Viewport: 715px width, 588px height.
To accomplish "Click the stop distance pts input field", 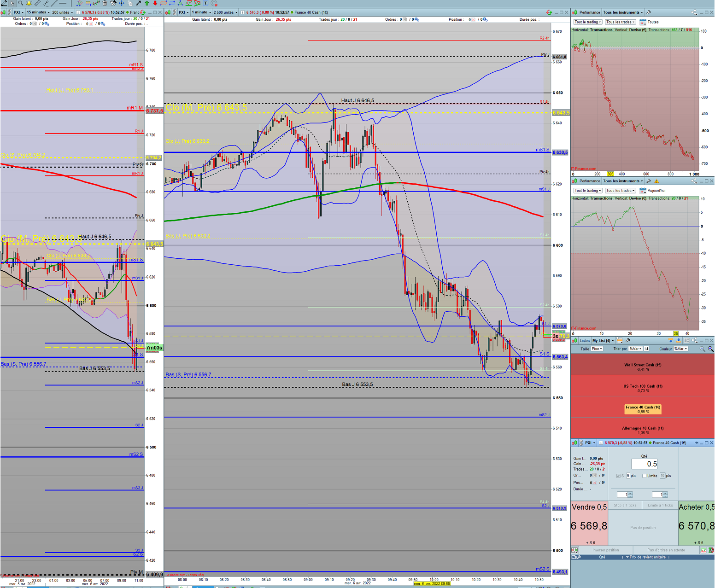I will 628,476.
